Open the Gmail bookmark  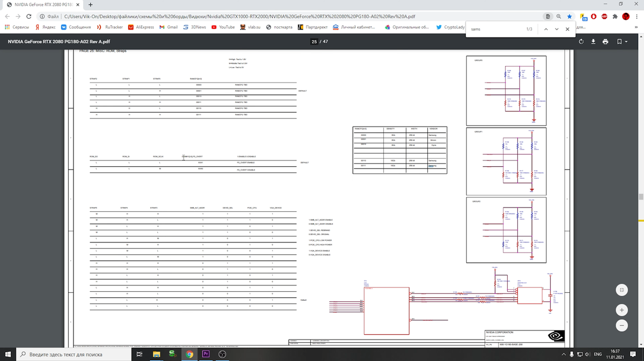click(x=169, y=27)
